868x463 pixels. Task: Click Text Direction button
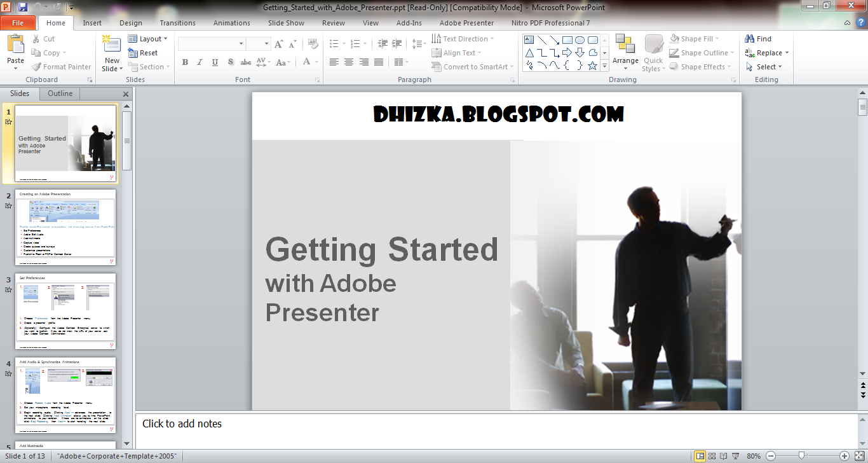[464, 39]
